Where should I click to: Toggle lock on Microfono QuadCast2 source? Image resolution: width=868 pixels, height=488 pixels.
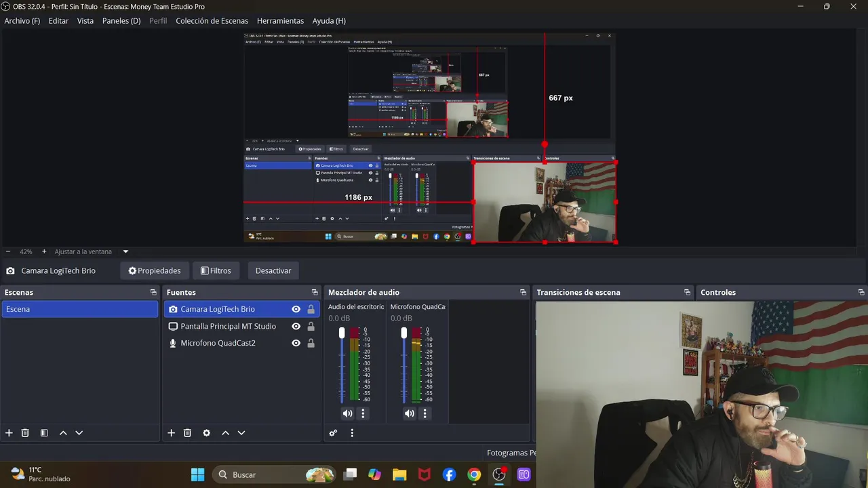click(x=311, y=343)
